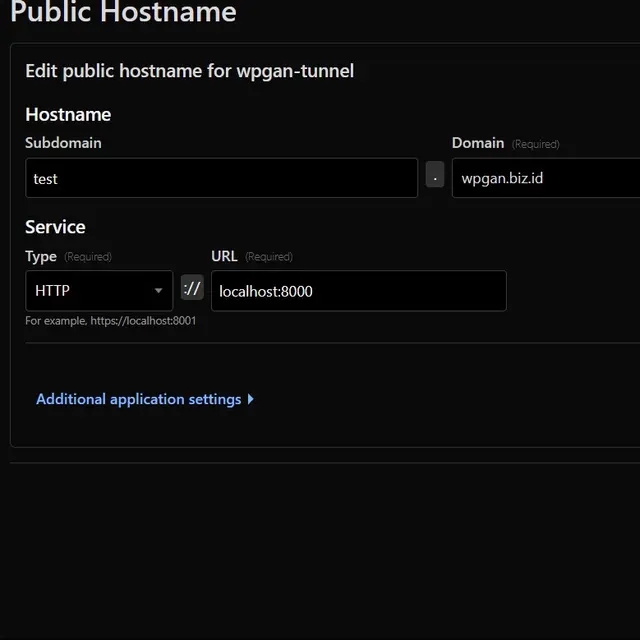Open the Domain field showing wpgan.biz.id
This screenshot has height=640, width=640.
point(545,178)
